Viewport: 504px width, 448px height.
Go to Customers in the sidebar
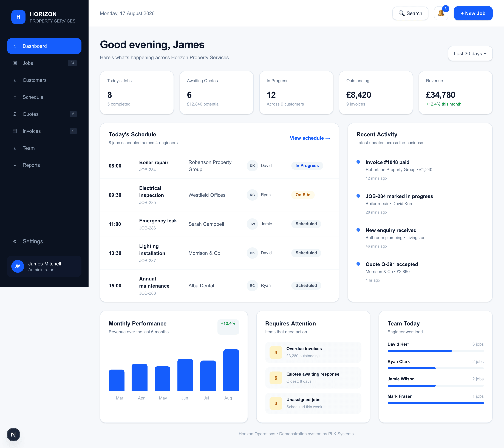tap(44, 80)
